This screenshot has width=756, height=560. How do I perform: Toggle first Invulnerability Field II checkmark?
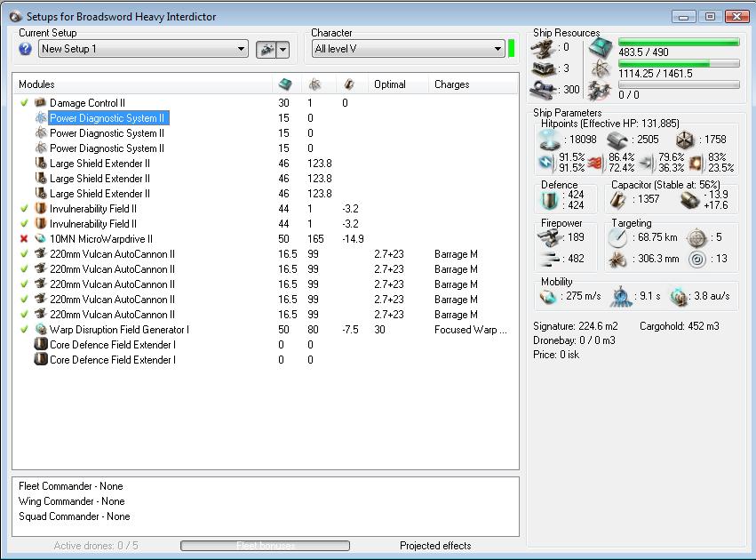pos(24,209)
